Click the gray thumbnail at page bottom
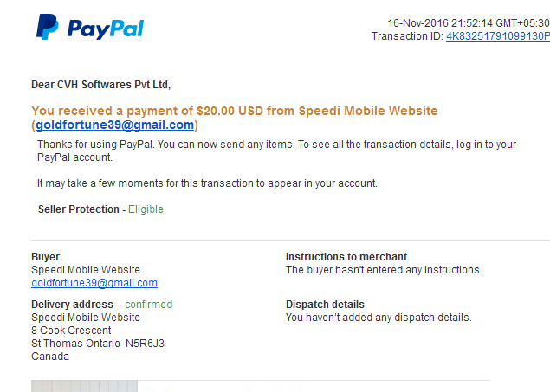The width and height of the screenshot is (550, 392). coord(84,386)
